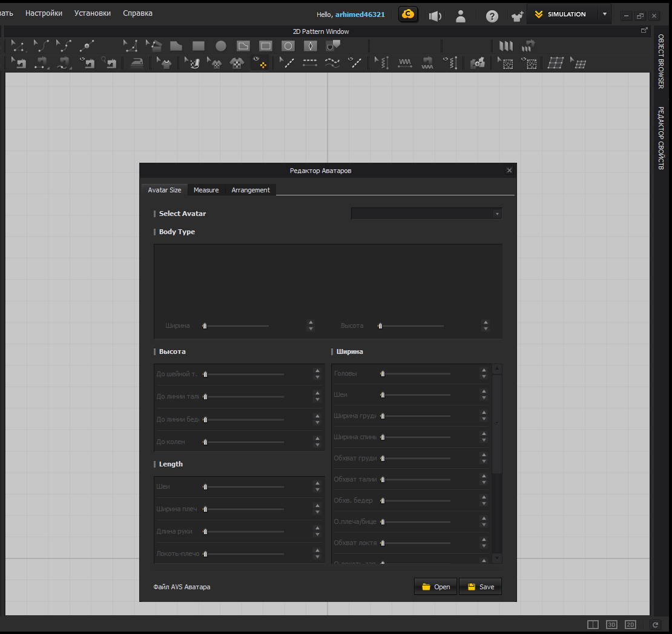Select the Dart tool in toolbar

pos(310,46)
